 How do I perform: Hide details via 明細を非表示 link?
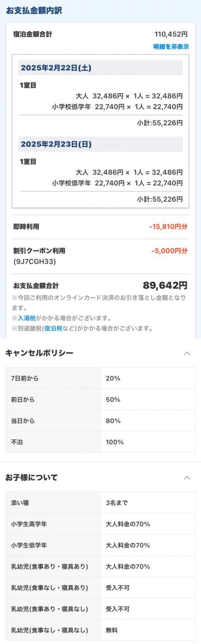171,47
